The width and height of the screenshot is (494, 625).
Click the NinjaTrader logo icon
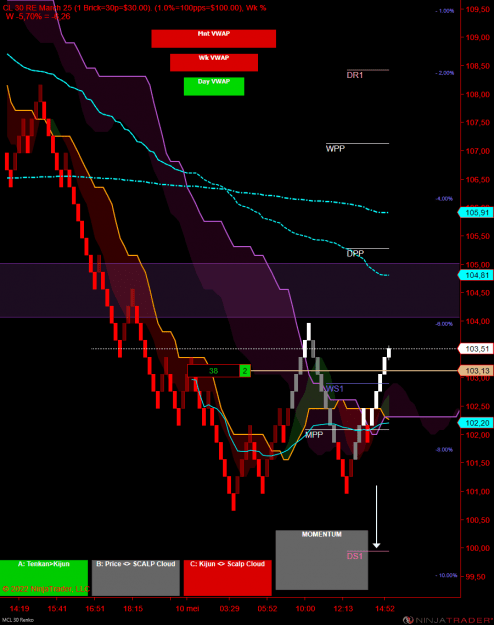(407, 620)
